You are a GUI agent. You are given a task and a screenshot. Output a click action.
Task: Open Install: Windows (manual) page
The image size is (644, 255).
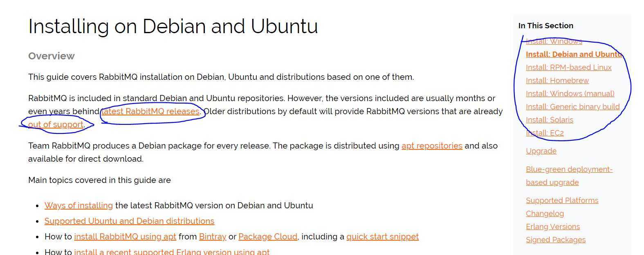[x=570, y=94]
